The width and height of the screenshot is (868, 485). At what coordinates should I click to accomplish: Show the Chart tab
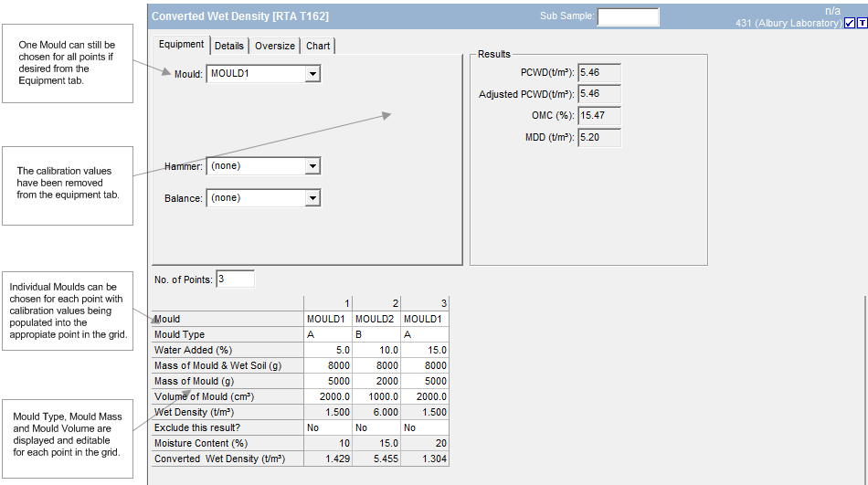(x=318, y=46)
